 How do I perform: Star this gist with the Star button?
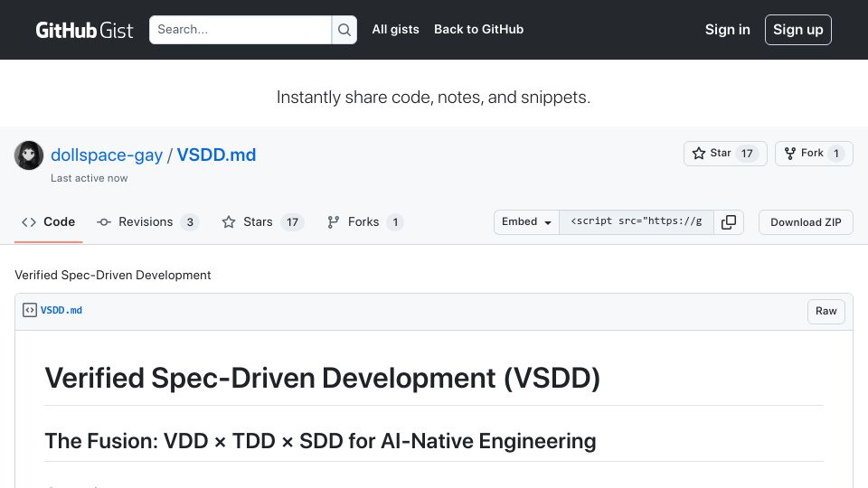tap(725, 154)
